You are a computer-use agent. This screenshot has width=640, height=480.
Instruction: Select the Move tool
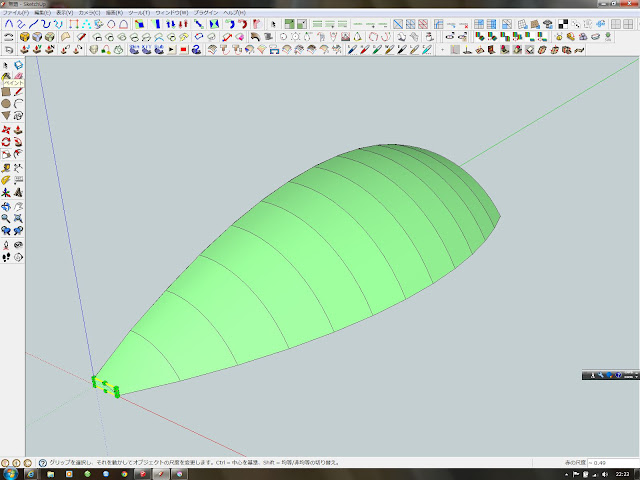(6, 130)
